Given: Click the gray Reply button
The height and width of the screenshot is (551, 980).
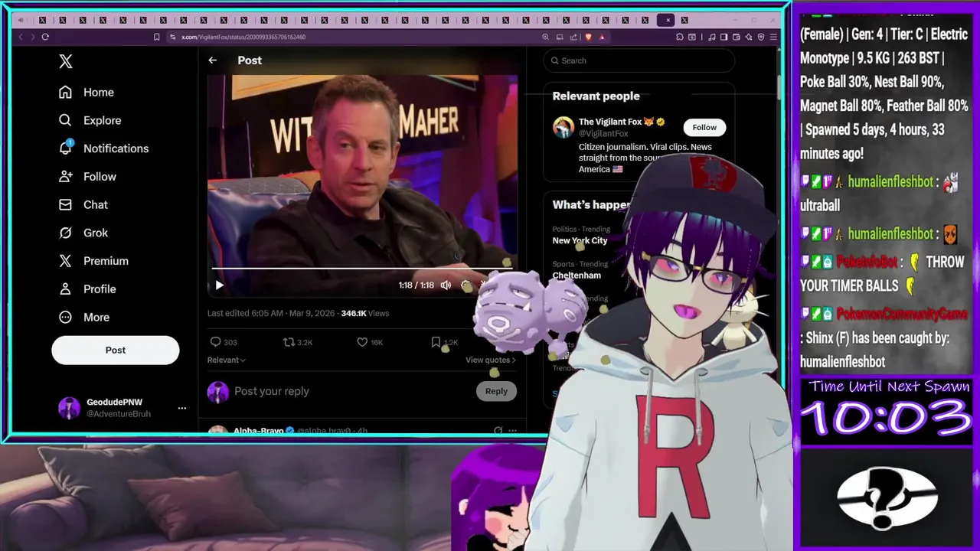Looking at the screenshot, I should pos(496,391).
